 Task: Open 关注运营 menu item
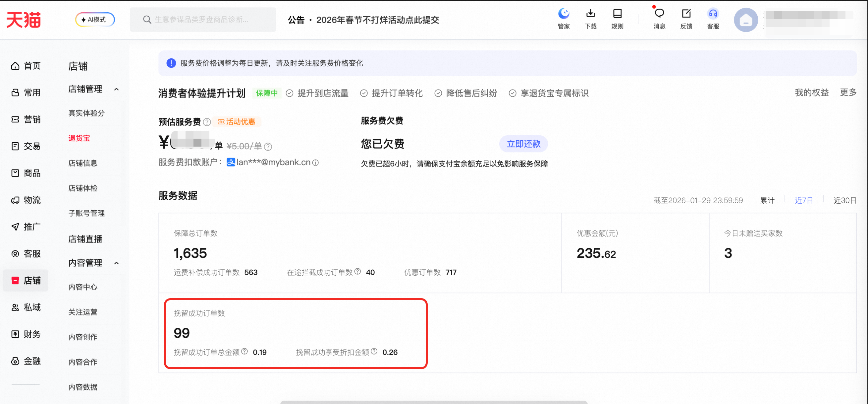[x=82, y=312]
